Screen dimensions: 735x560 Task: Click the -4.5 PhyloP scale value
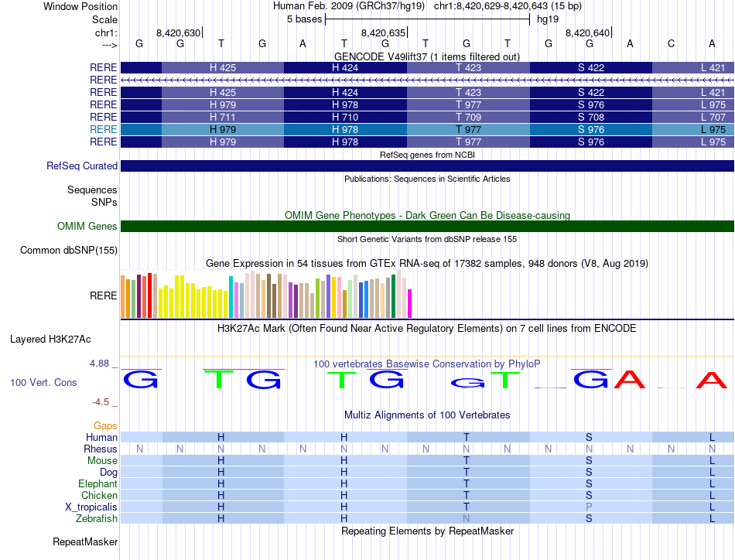pyautogui.click(x=101, y=402)
